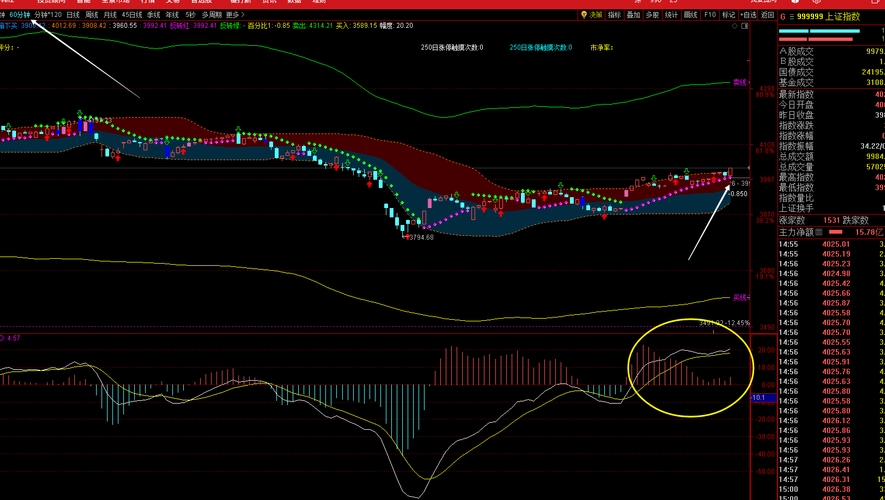Viewport: 885px width, 500px height.
Task: Click the 买入: 3589.15 indicator value
Action: tap(356, 25)
